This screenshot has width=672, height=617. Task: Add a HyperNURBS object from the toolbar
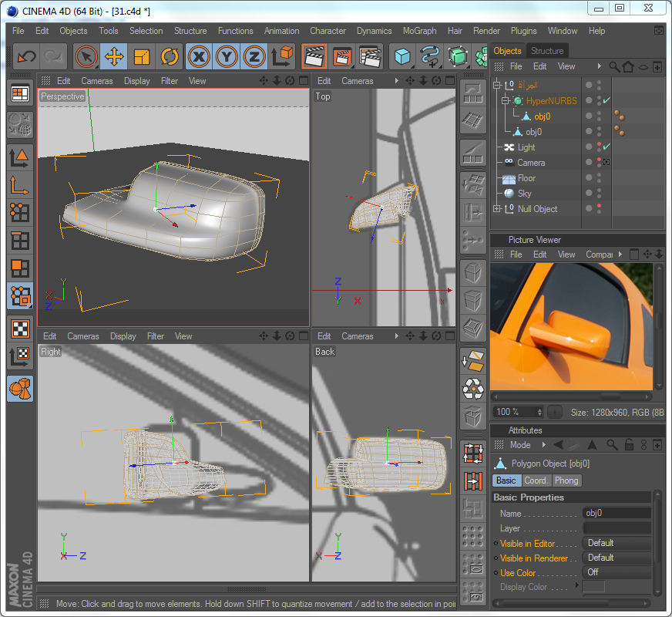tap(457, 56)
